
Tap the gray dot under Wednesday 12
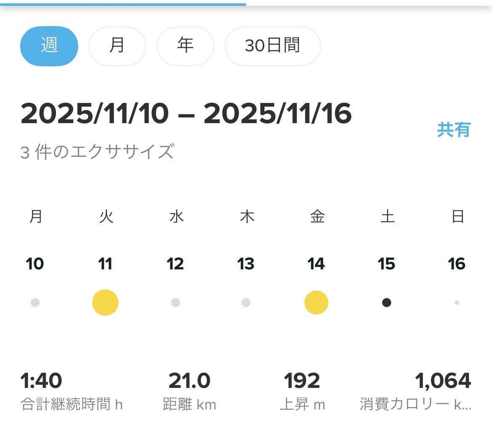(x=176, y=303)
